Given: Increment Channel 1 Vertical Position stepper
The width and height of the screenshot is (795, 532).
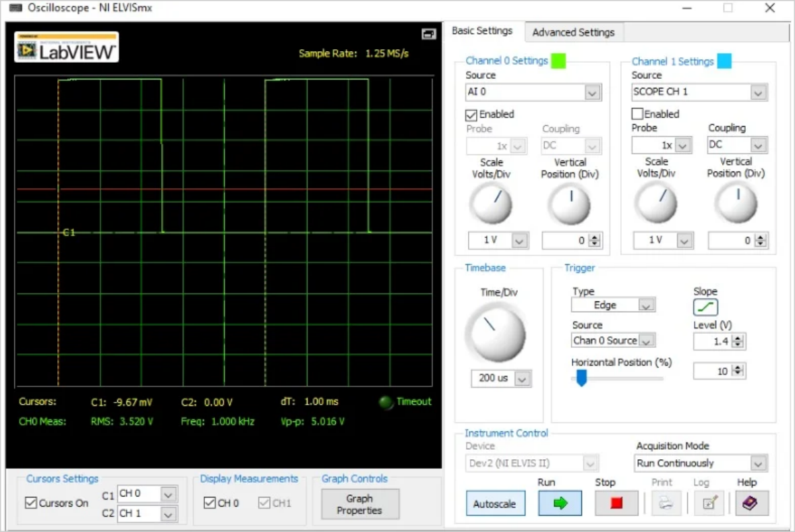Looking at the screenshot, I should point(760,237).
